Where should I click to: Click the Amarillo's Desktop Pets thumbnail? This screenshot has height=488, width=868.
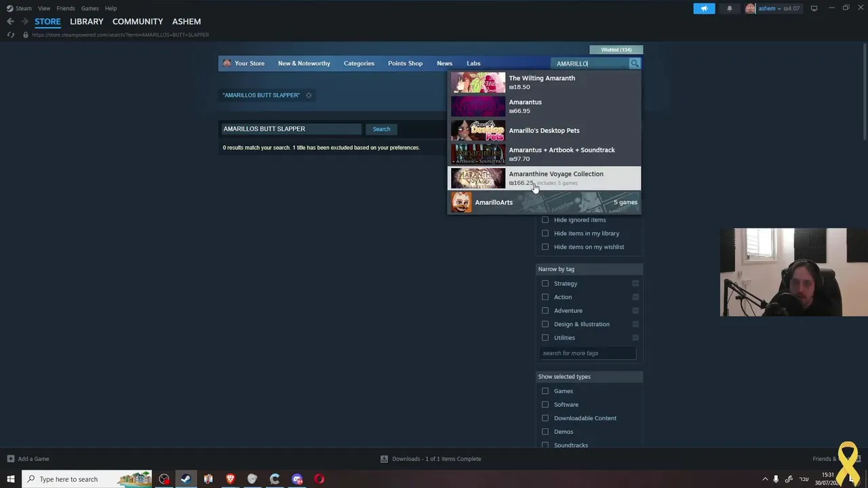[478, 130]
